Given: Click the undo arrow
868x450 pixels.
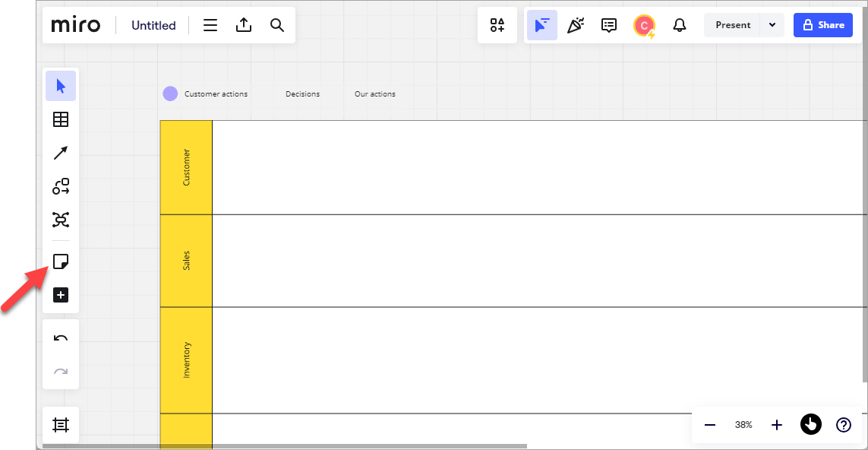Looking at the screenshot, I should [x=61, y=338].
